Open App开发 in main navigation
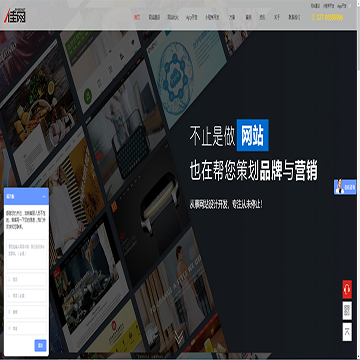 coord(192,17)
